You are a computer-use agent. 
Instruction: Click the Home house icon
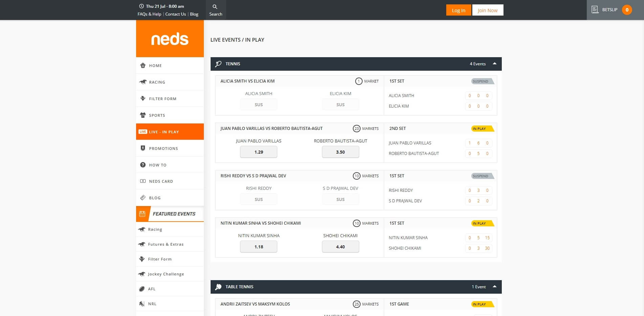coord(143,65)
